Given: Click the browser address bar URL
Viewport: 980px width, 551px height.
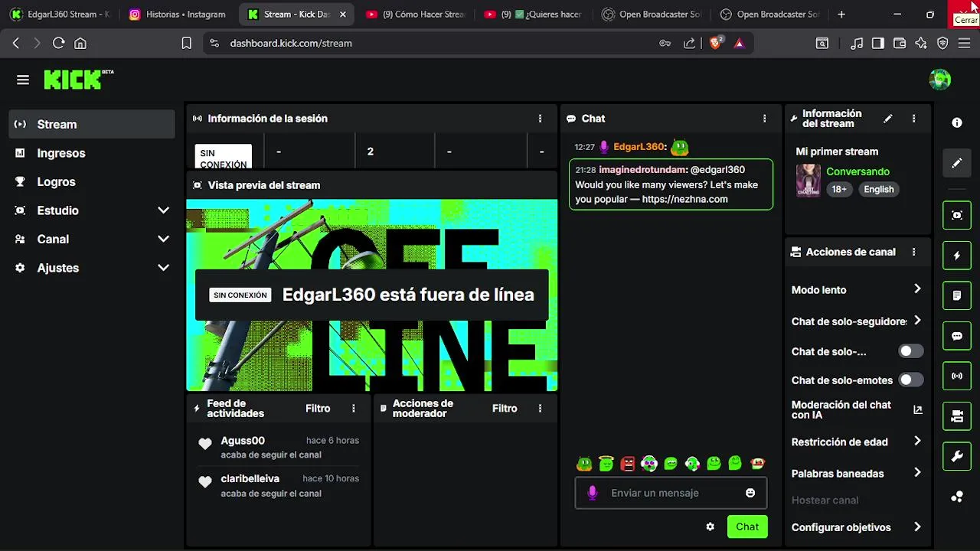Looking at the screenshot, I should (291, 44).
